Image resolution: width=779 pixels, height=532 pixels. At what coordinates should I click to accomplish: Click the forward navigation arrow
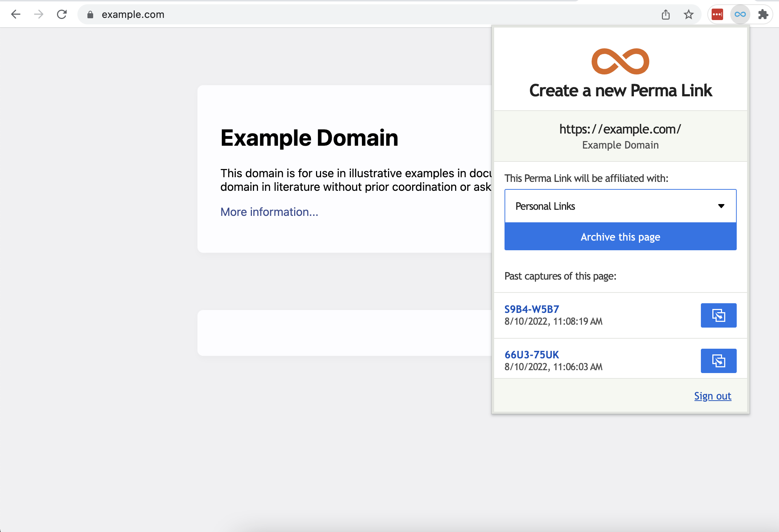[x=38, y=14]
